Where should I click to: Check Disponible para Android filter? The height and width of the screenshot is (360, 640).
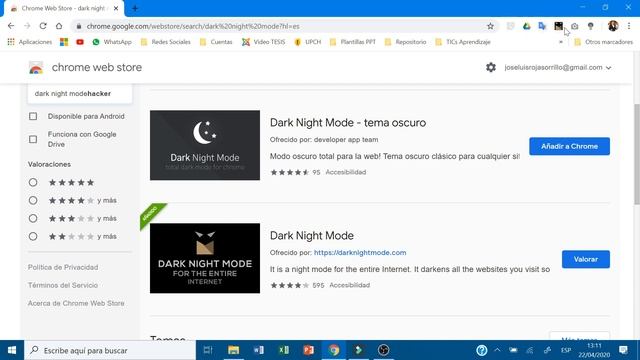(33, 116)
